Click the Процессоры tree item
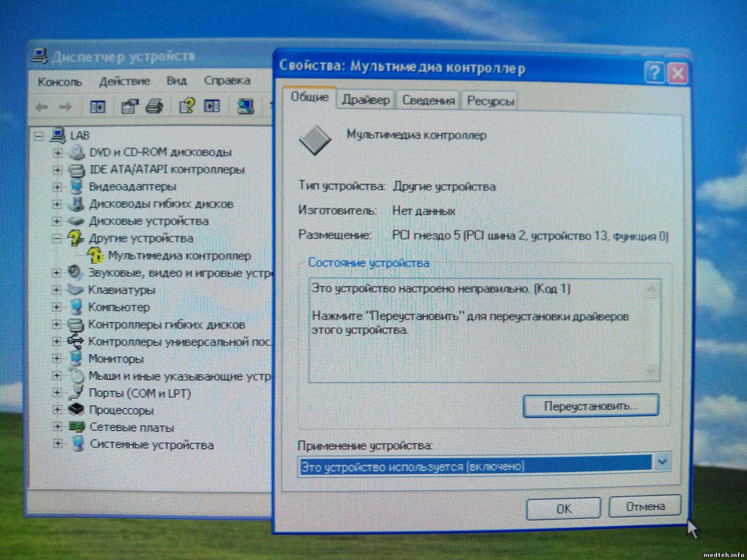This screenshot has height=560, width=747. click(x=121, y=410)
